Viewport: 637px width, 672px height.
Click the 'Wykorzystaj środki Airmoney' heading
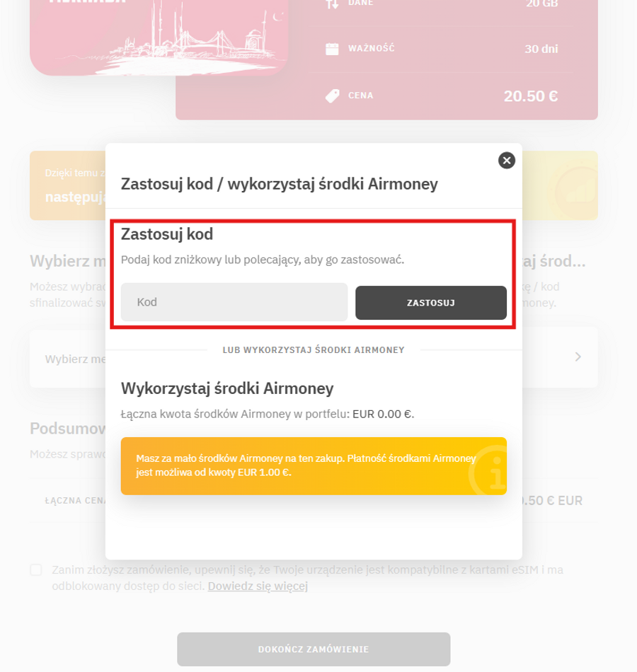pos(227,388)
